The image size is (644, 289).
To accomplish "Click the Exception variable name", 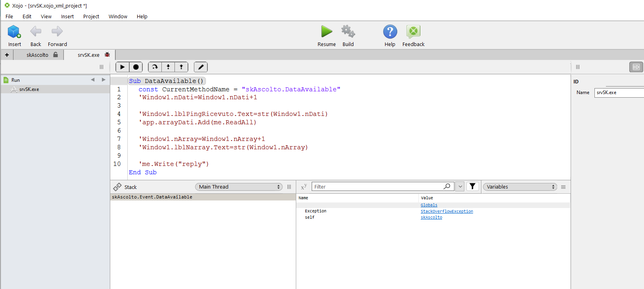I will coord(316,211).
